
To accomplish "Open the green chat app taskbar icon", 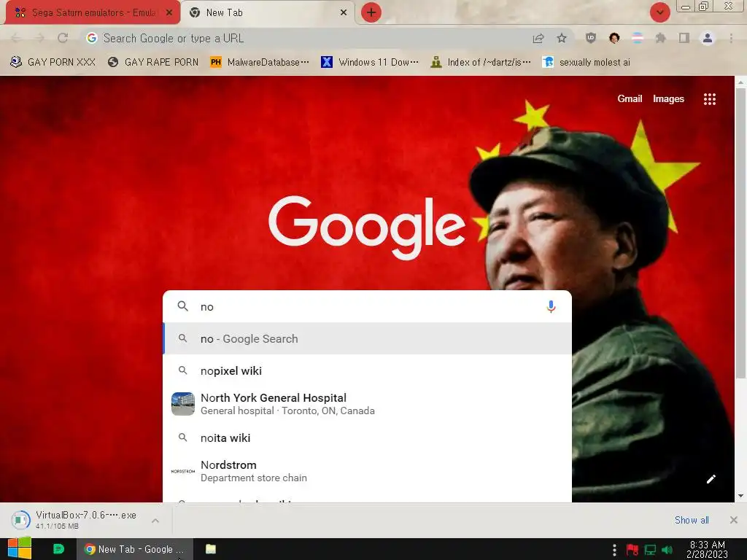I will [58, 549].
